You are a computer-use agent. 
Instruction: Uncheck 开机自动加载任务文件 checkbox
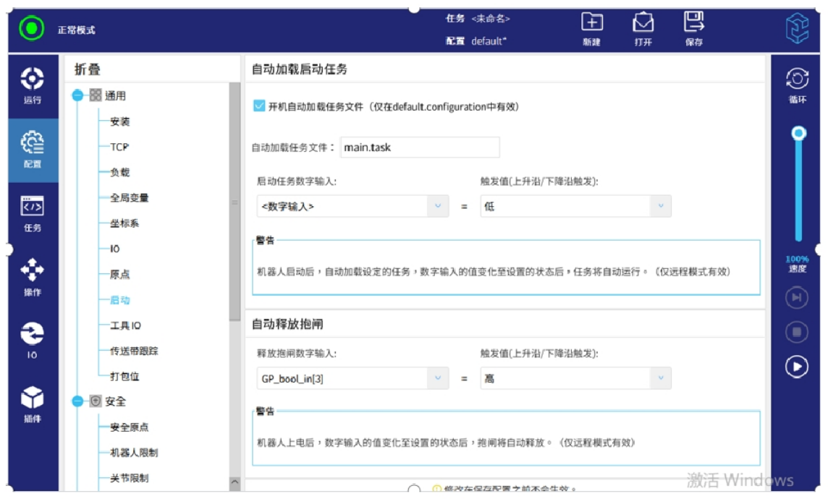point(259,106)
